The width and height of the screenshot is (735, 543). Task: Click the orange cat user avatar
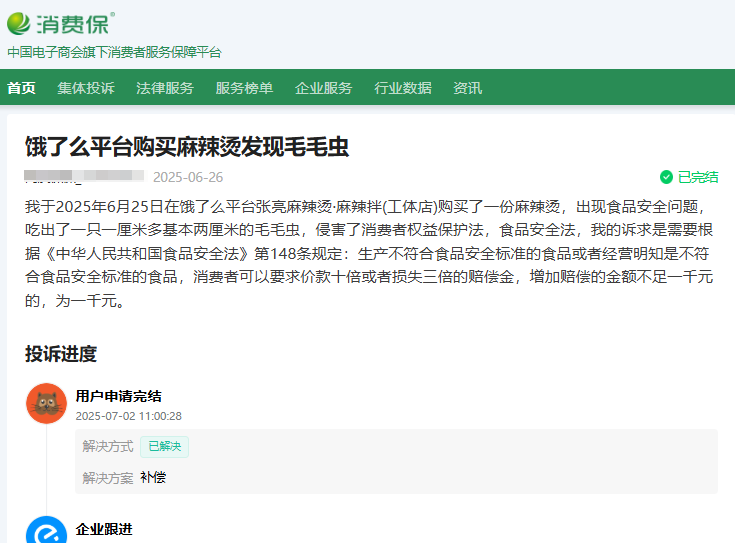point(46,403)
